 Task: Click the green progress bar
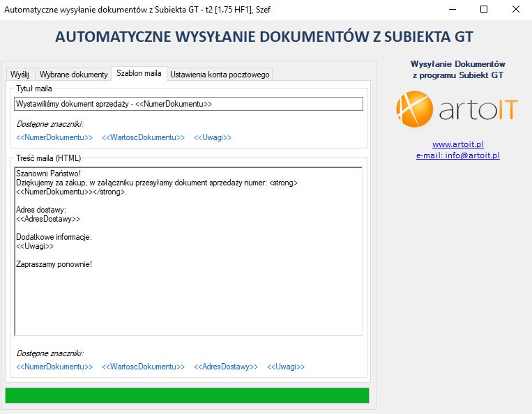[187, 395]
